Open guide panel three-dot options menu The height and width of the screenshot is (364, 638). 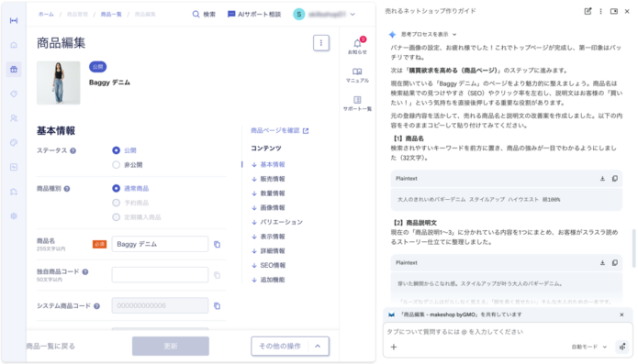tap(600, 11)
